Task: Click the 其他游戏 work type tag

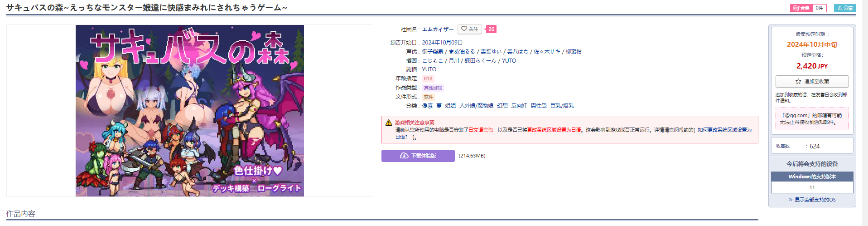Action: coord(433,88)
